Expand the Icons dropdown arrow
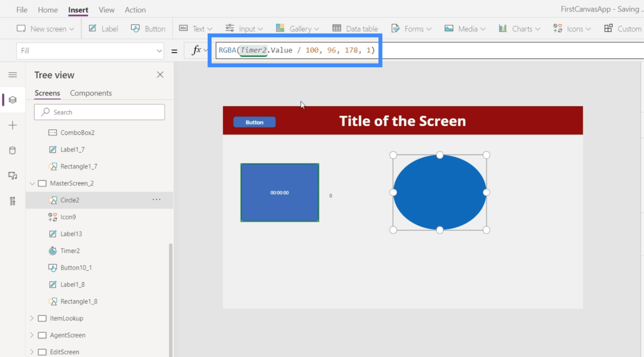 (x=588, y=29)
